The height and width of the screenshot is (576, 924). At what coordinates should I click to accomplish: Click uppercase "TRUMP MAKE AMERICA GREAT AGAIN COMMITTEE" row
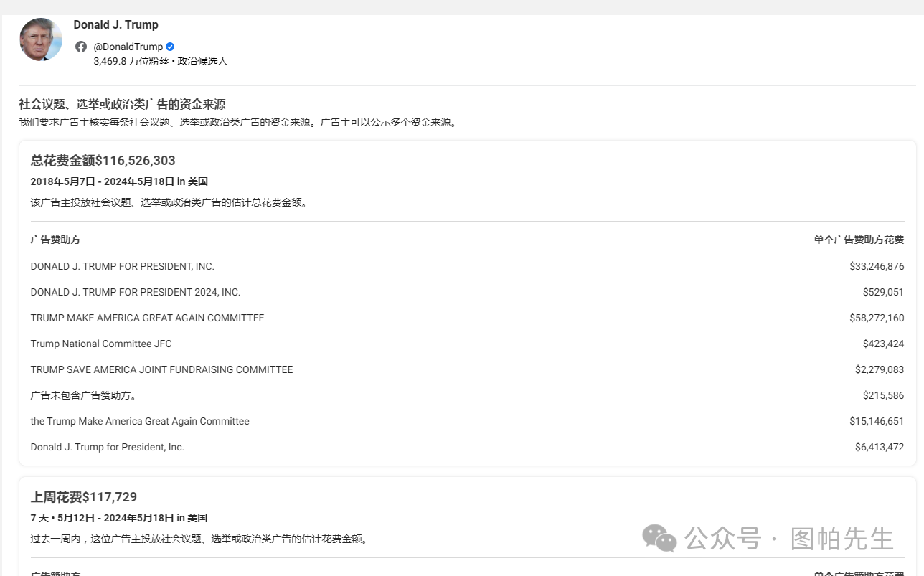147,318
